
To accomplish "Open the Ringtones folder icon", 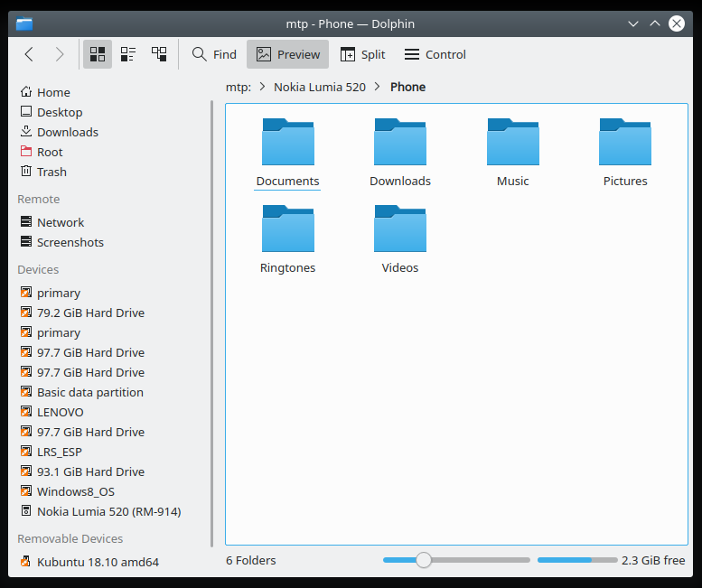I will pos(287,229).
